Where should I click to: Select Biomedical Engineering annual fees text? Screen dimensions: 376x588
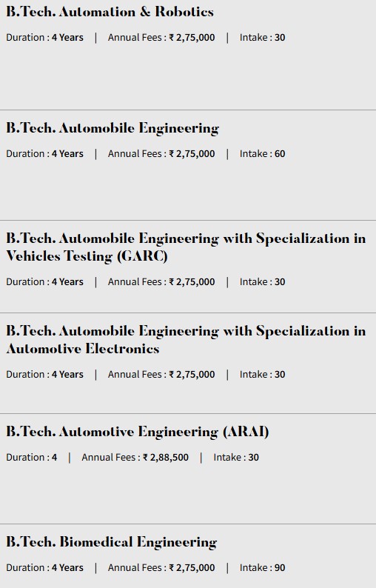(x=161, y=568)
